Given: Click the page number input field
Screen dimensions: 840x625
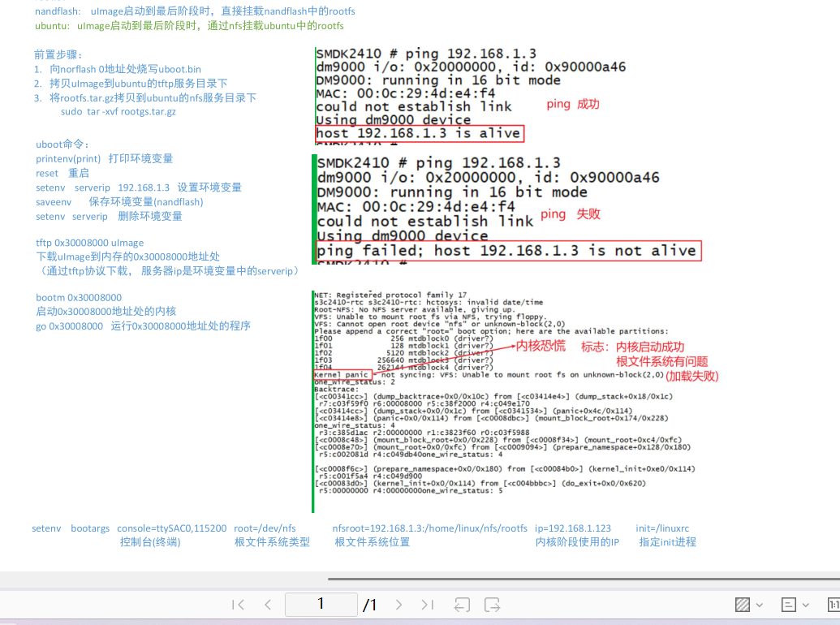Looking at the screenshot, I should coord(321,604).
